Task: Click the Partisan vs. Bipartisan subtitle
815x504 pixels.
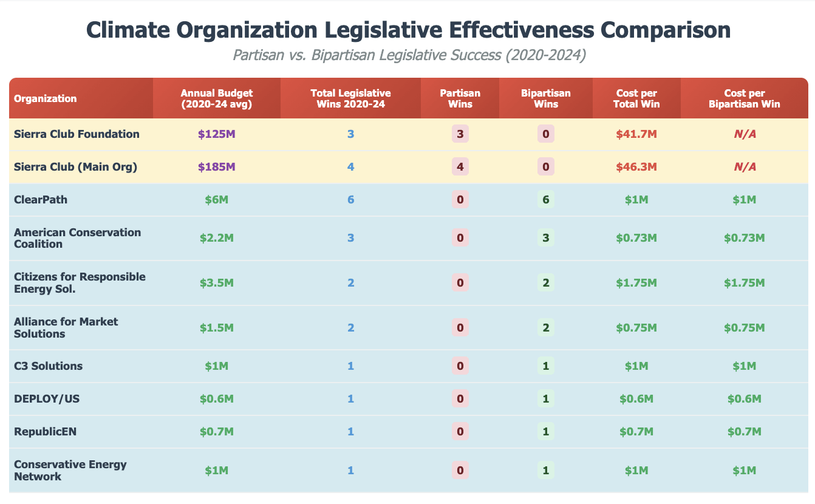Action: click(408, 56)
